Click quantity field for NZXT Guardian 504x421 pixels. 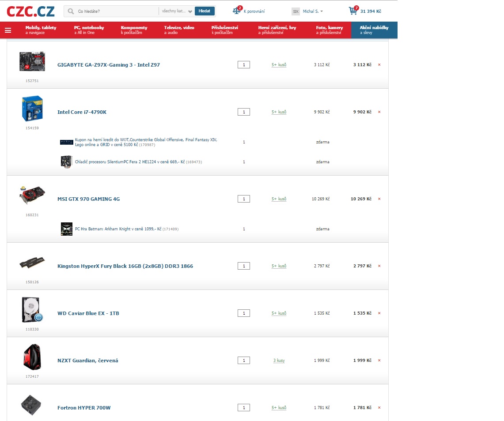pos(244,361)
